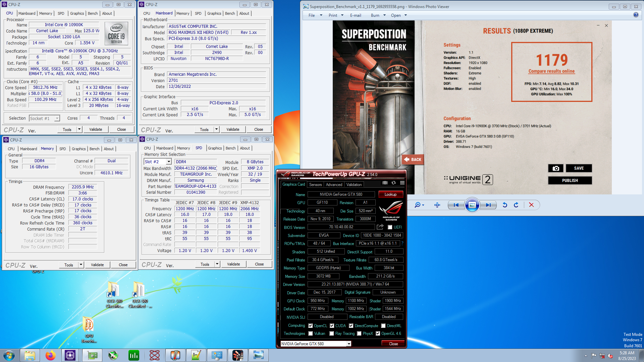
Task: Rotate the image clockwise
Action: [x=516, y=205]
